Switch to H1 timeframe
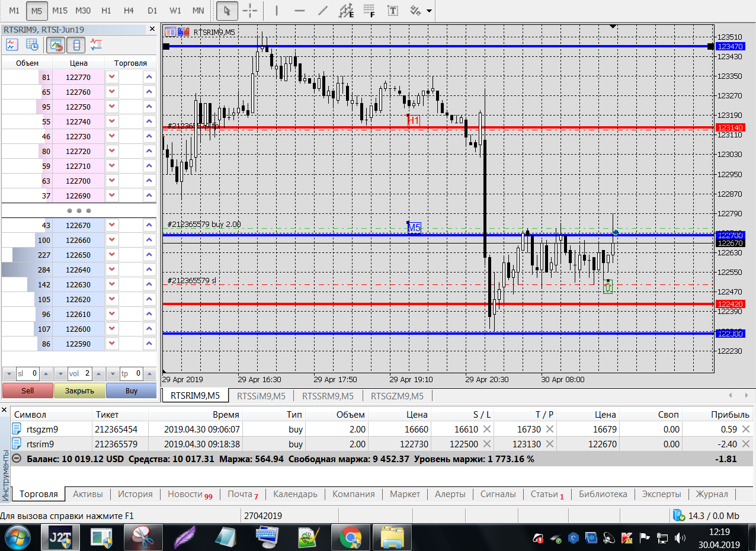This screenshot has height=551, width=756. pyautogui.click(x=106, y=11)
